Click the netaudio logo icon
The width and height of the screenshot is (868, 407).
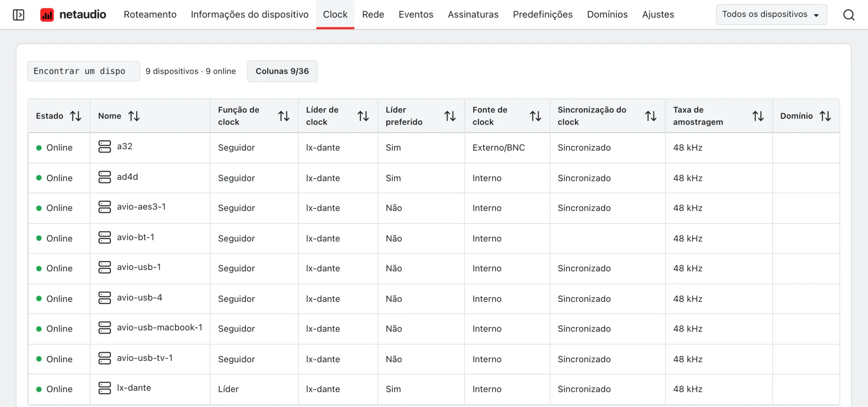tap(47, 15)
